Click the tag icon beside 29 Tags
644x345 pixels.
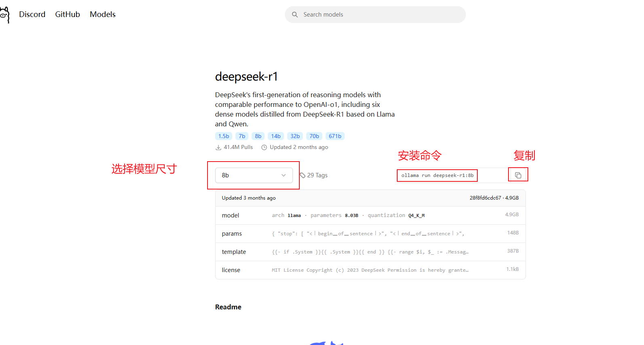pos(303,175)
